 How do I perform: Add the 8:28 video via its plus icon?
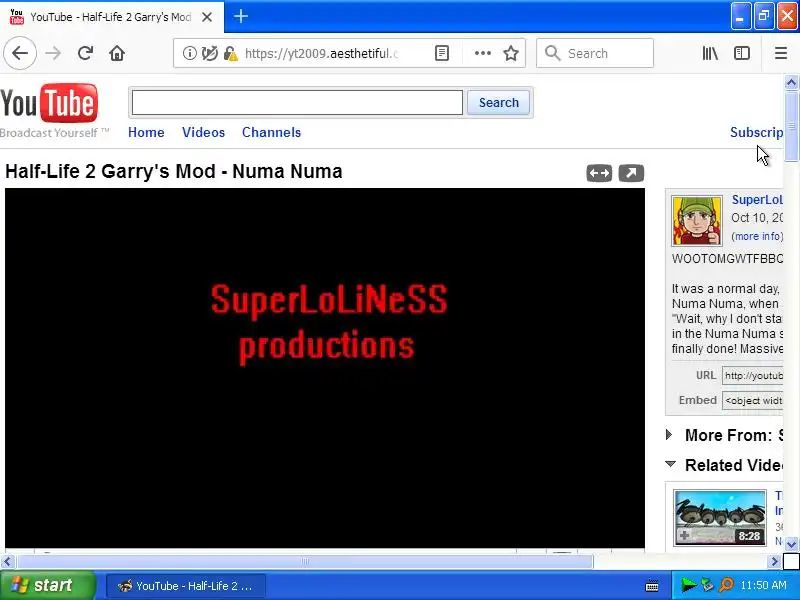tap(684, 535)
